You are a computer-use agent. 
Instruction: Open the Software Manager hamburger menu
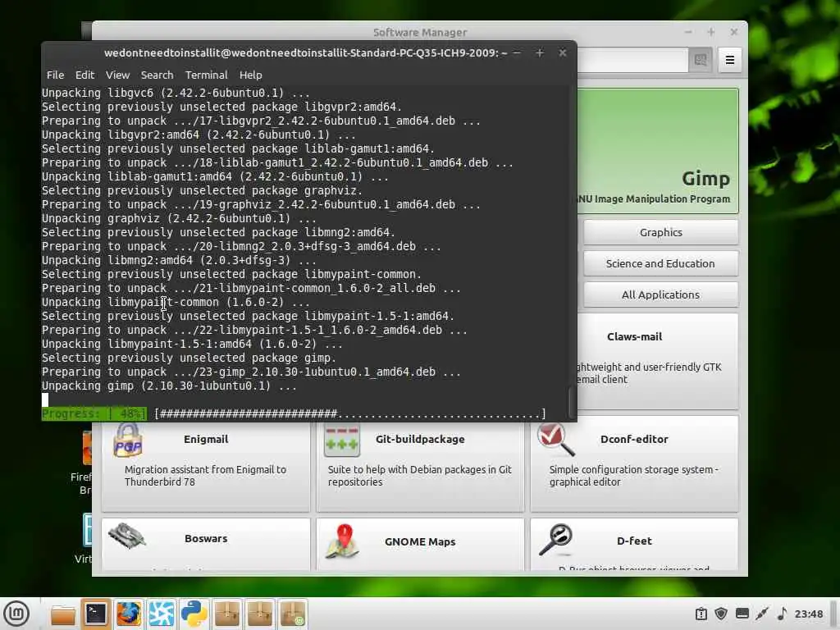pos(729,59)
